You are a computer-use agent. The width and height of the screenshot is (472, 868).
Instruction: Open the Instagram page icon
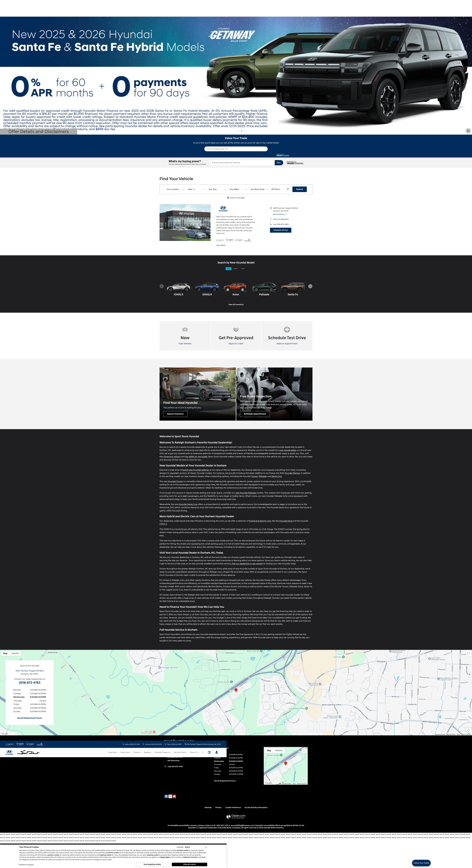170,797
